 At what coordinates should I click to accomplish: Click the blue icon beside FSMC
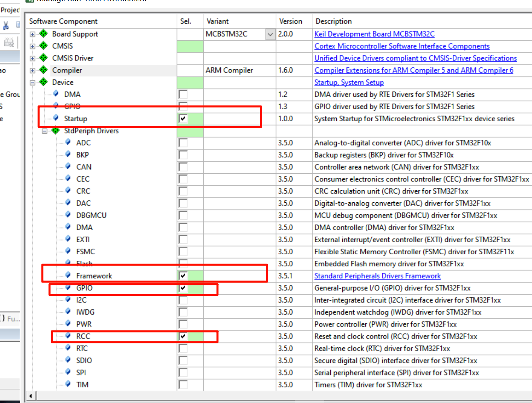[x=68, y=251]
